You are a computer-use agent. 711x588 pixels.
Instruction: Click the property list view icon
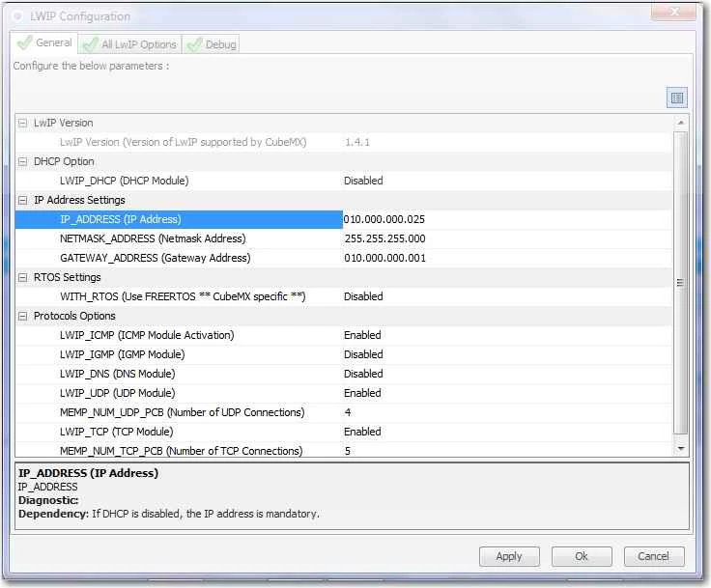pos(676,98)
